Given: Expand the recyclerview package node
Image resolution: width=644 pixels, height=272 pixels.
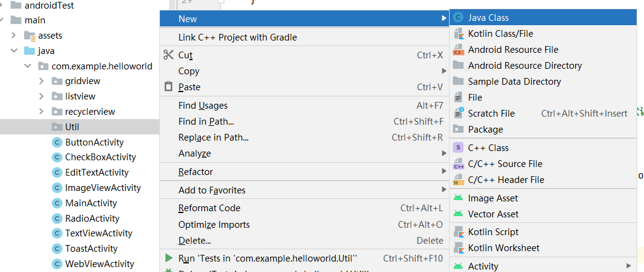Looking at the screenshot, I should pyautogui.click(x=41, y=112).
